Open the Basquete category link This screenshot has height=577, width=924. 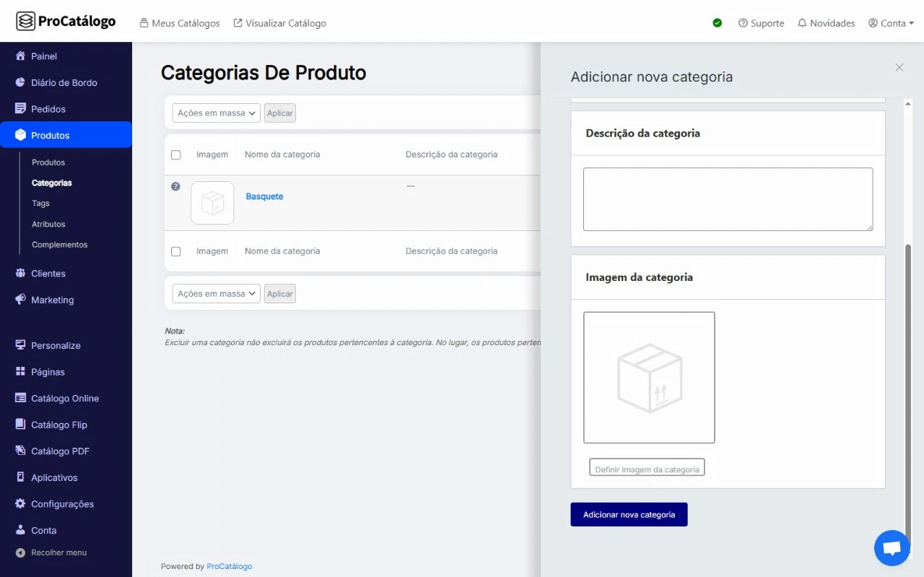point(264,196)
